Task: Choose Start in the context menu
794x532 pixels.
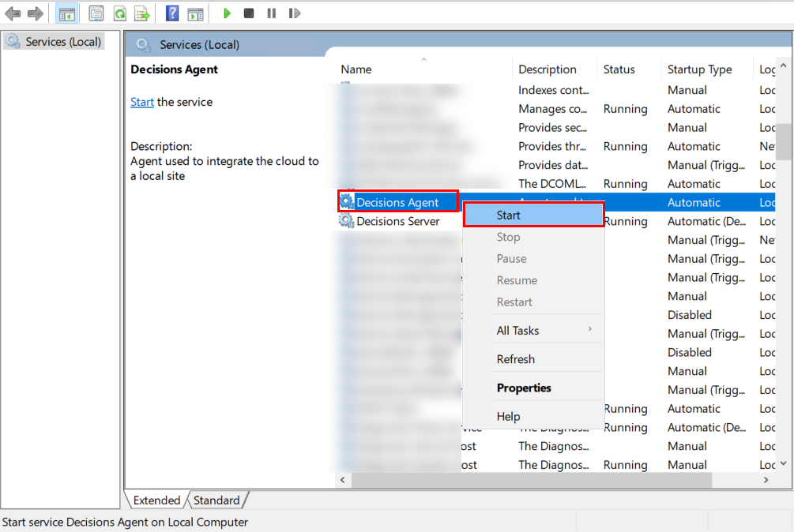Action: (534, 215)
